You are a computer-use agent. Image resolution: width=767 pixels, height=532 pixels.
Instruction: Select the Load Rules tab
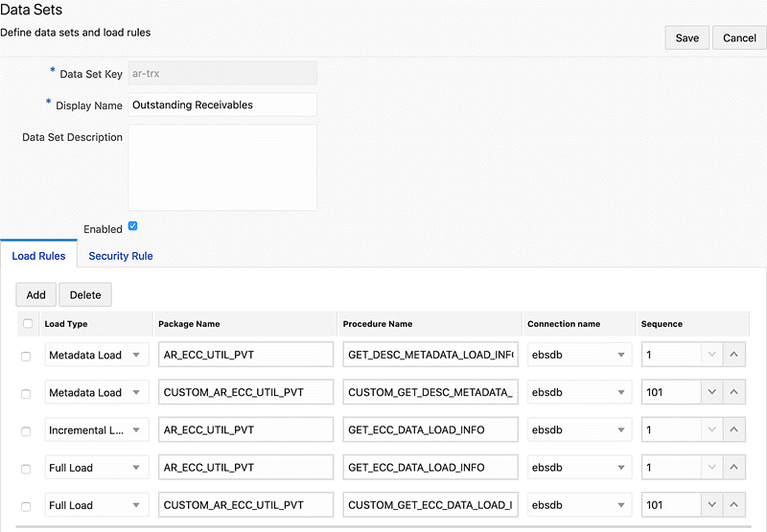pyautogui.click(x=38, y=256)
